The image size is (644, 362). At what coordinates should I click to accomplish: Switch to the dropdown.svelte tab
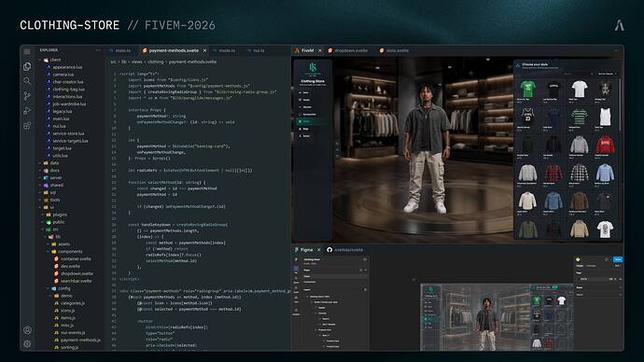tap(347, 50)
